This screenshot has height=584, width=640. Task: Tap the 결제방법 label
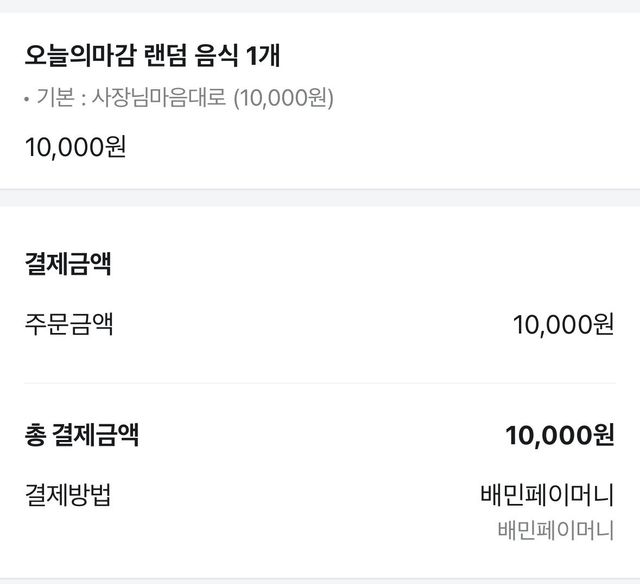click(67, 495)
